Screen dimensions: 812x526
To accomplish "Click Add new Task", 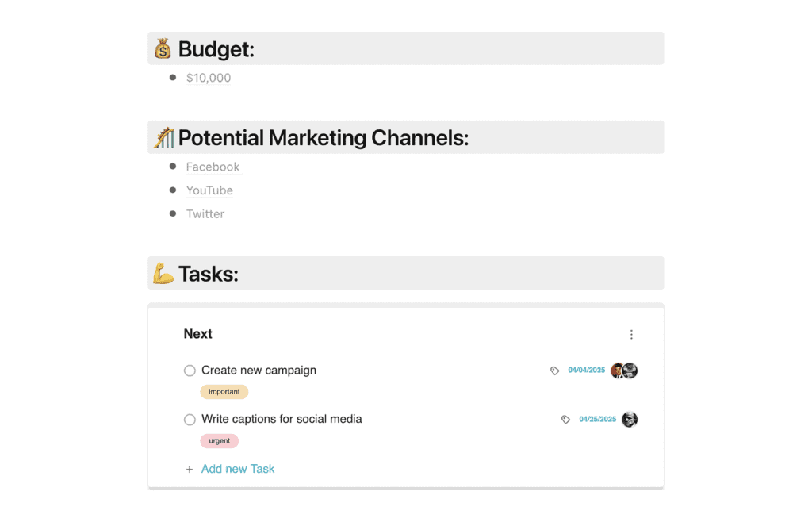I will point(238,469).
